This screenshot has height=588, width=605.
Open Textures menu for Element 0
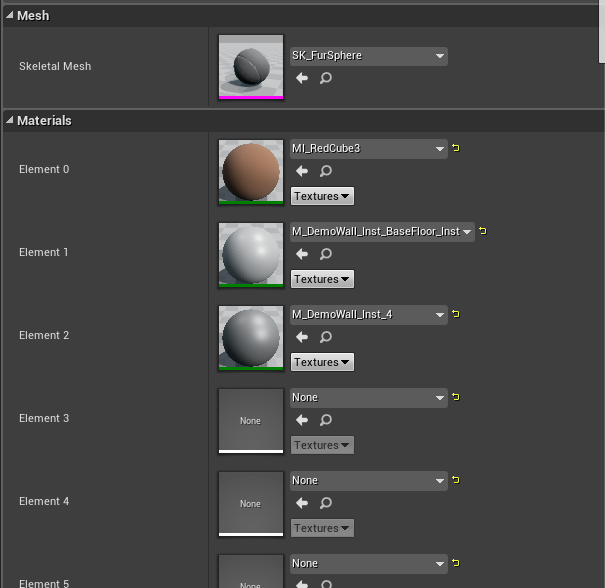322,196
